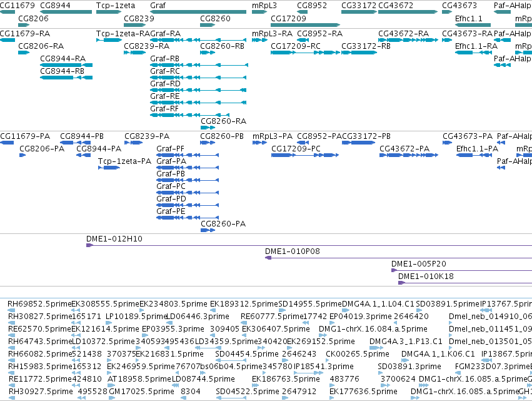This screenshot has width=532, height=401.
Task: Click the mRpL3 gene label
Action: click(264, 6)
